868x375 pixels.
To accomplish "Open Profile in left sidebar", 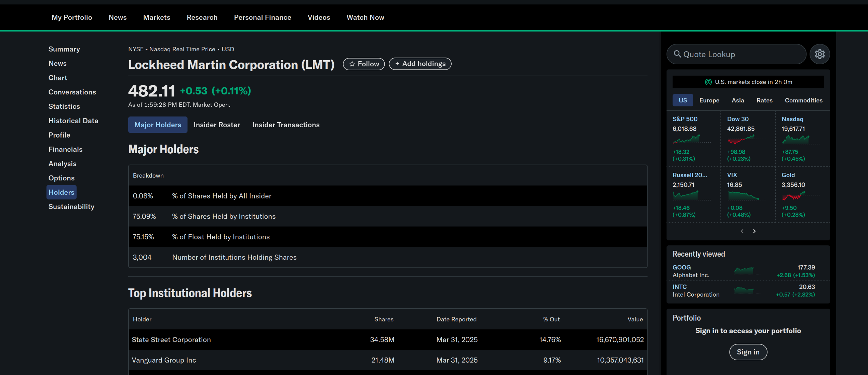I will pyautogui.click(x=59, y=135).
